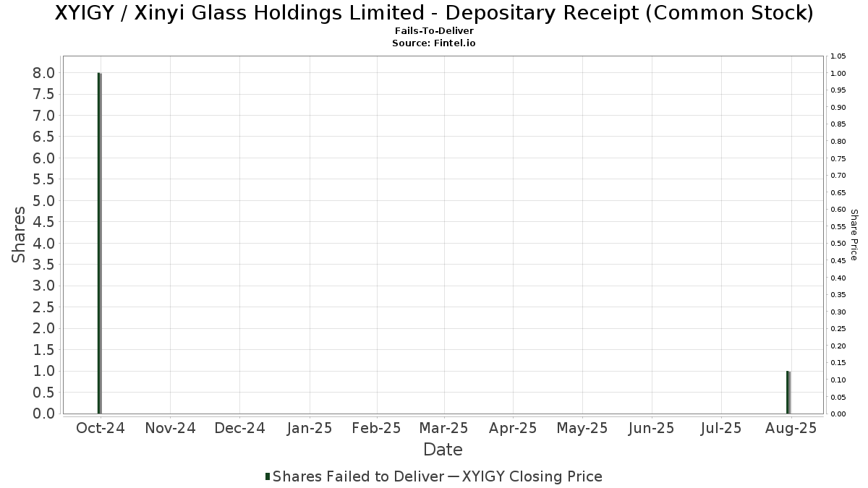Click the Jan-25 date axis label

pos(309,428)
